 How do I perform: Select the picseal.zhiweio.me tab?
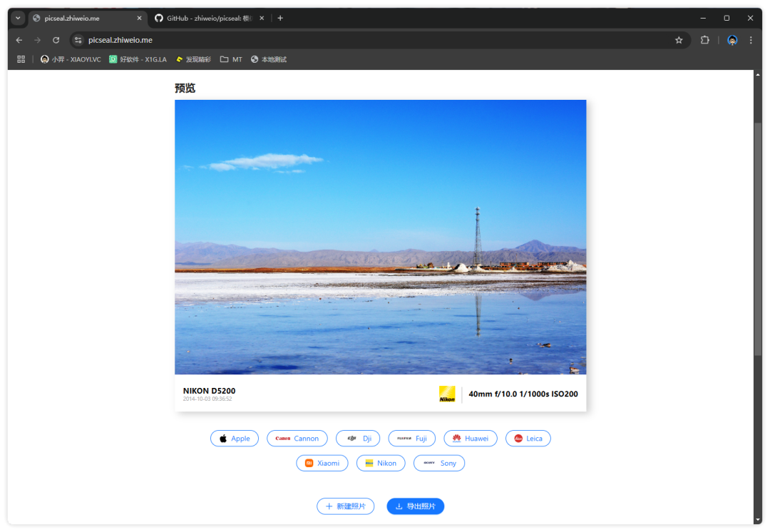coord(88,18)
